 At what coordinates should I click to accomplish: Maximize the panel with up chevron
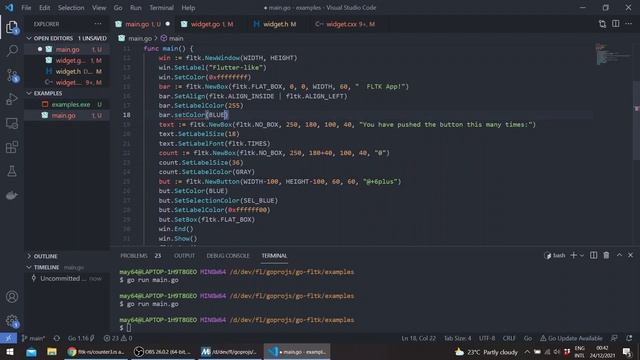(619, 255)
